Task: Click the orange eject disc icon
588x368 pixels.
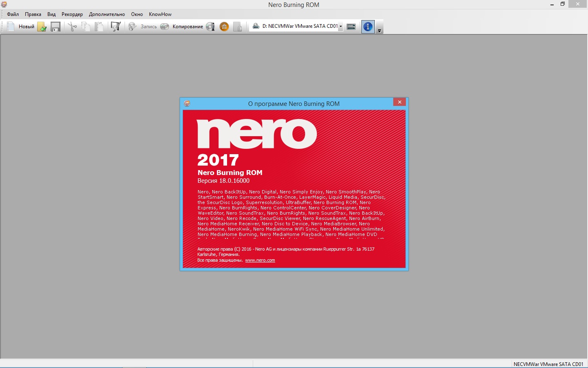Action: point(224,27)
